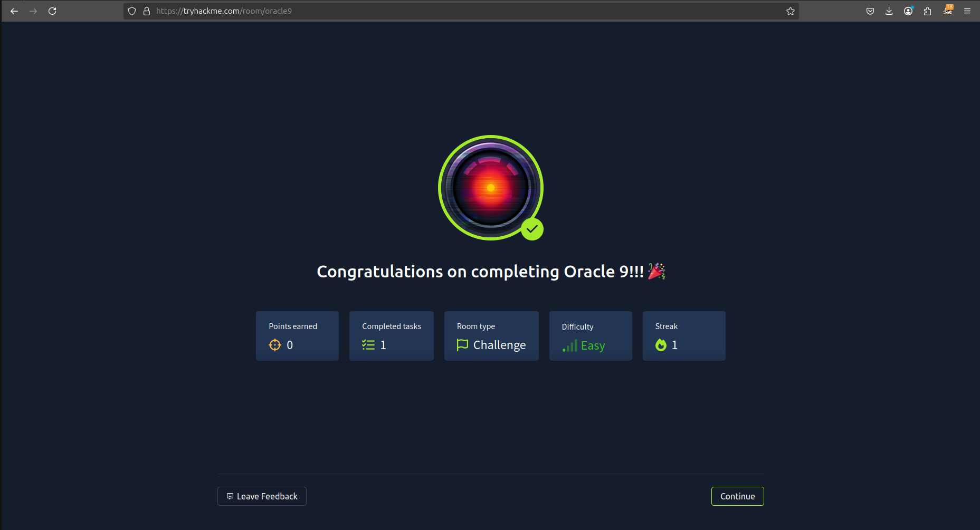Click the extension icon with orange badge
This screenshot has width=980, height=530.
947,11
